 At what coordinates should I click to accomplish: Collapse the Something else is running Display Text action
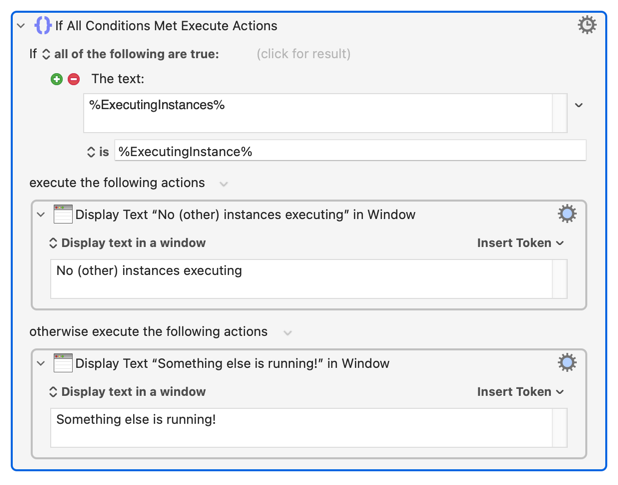click(x=41, y=364)
